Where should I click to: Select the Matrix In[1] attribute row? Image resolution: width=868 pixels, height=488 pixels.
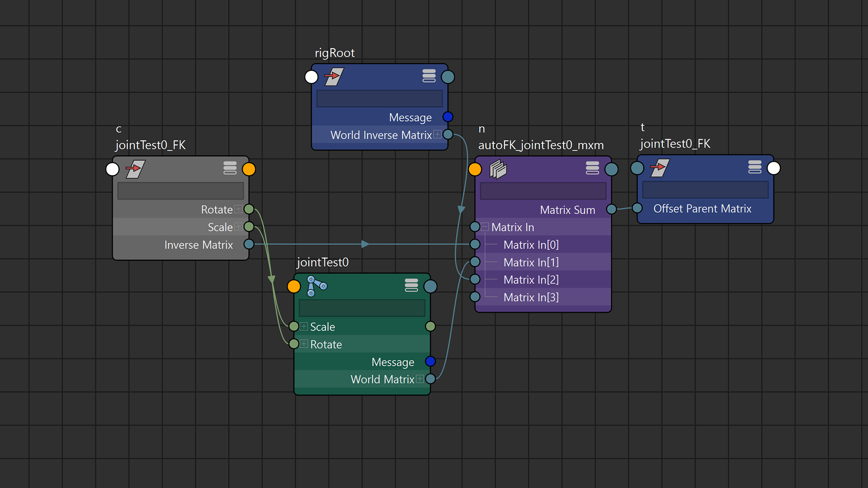tap(531, 262)
